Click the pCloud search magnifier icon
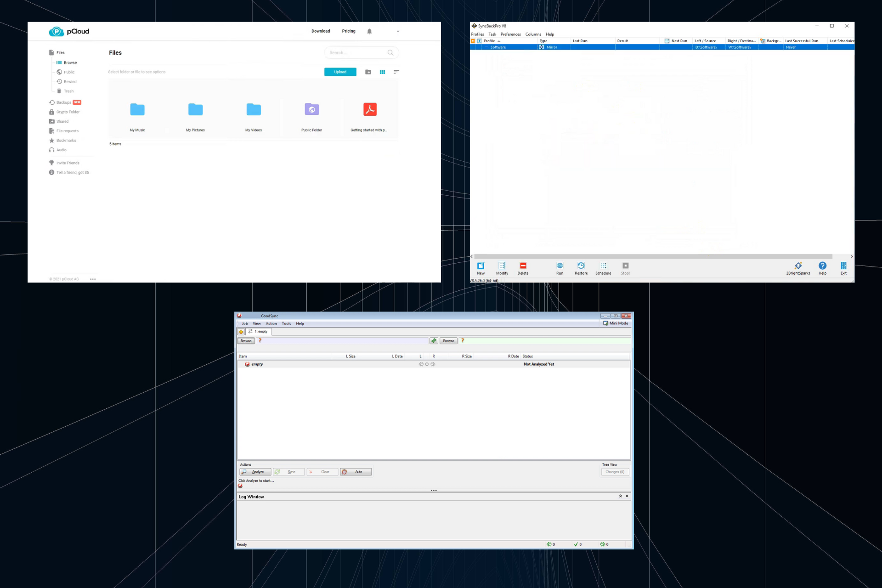Screen dimensions: 882x588 point(390,53)
